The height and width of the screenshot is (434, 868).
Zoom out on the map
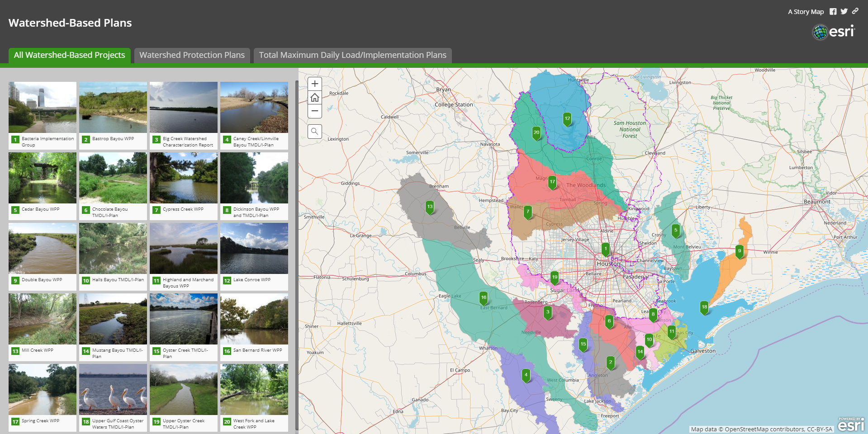click(x=315, y=111)
